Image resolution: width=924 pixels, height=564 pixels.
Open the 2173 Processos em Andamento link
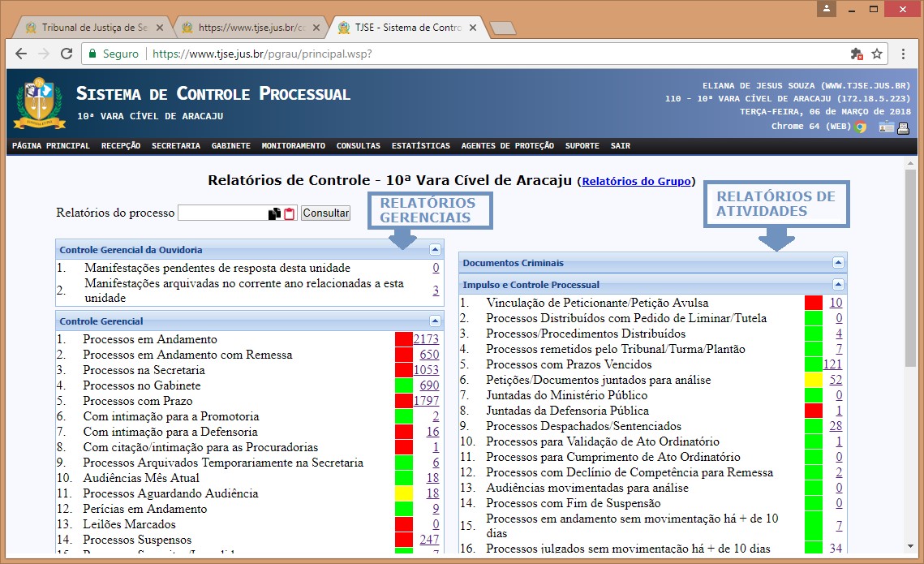coord(426,339)
